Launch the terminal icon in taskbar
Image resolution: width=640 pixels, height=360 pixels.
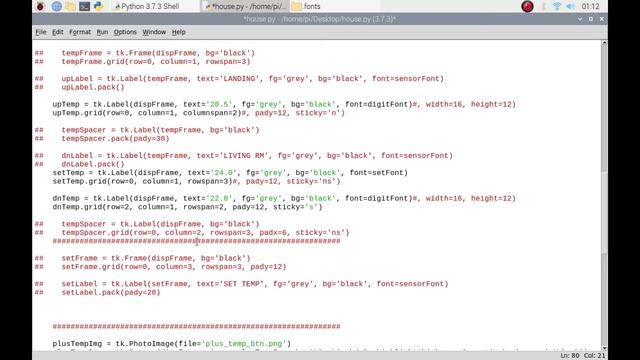coord(84,6)
